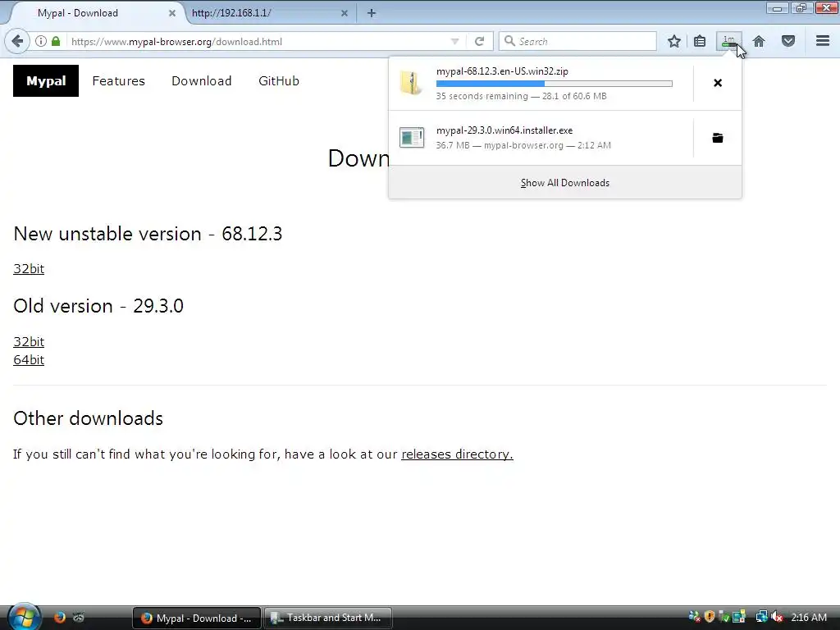Open the bookmarks list icon
The image size is (840, 630).
point(700,41)
